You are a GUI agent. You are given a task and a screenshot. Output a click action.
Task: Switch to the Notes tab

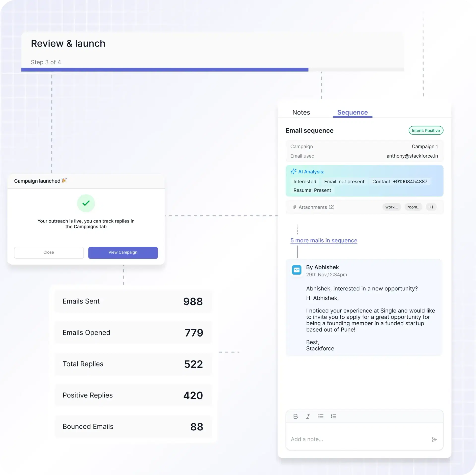tap(301, 112)
